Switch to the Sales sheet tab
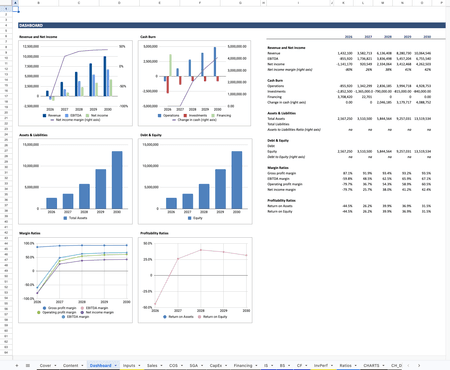Image resolution: width=450 pixels, height=370 pixels. [152, 366]
